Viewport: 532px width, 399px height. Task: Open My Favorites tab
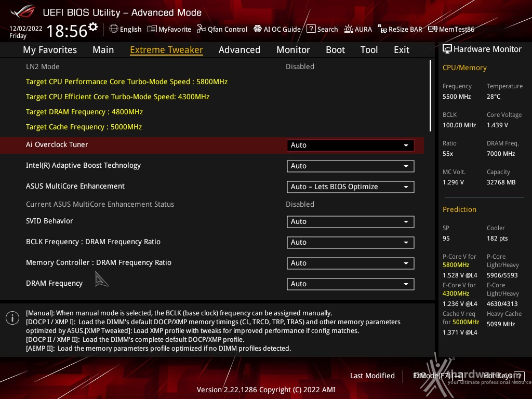pos(50,50)
